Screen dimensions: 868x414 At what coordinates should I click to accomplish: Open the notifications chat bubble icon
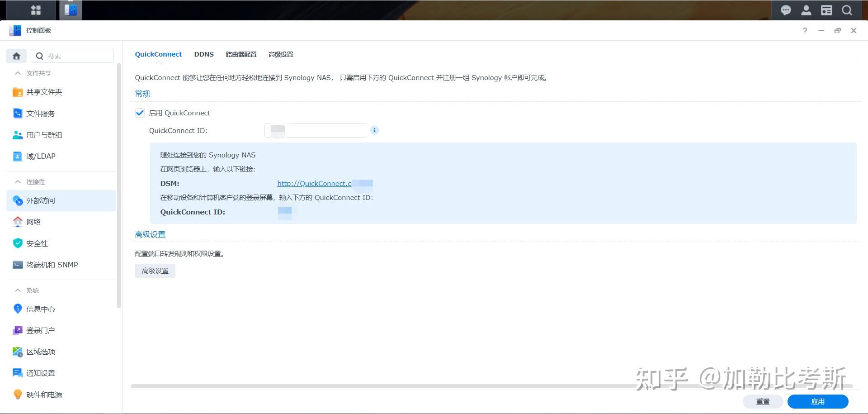tap(786, 10)
